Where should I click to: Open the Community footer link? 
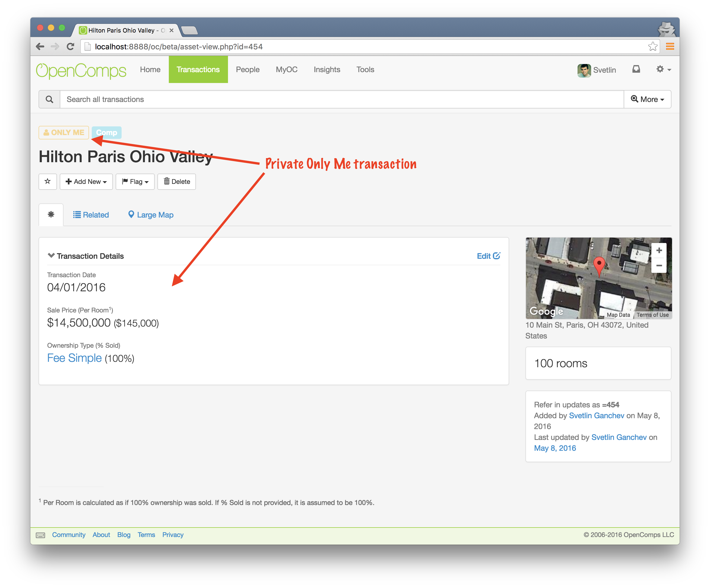69,535
